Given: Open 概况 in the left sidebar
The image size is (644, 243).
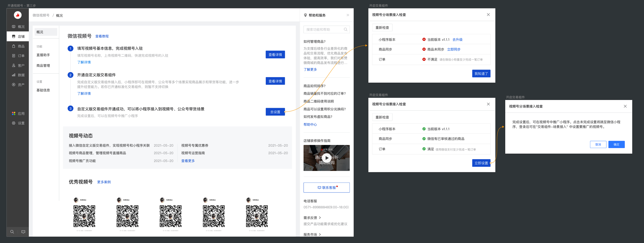Looking at the screenshot, I should [x=18, y=27].
